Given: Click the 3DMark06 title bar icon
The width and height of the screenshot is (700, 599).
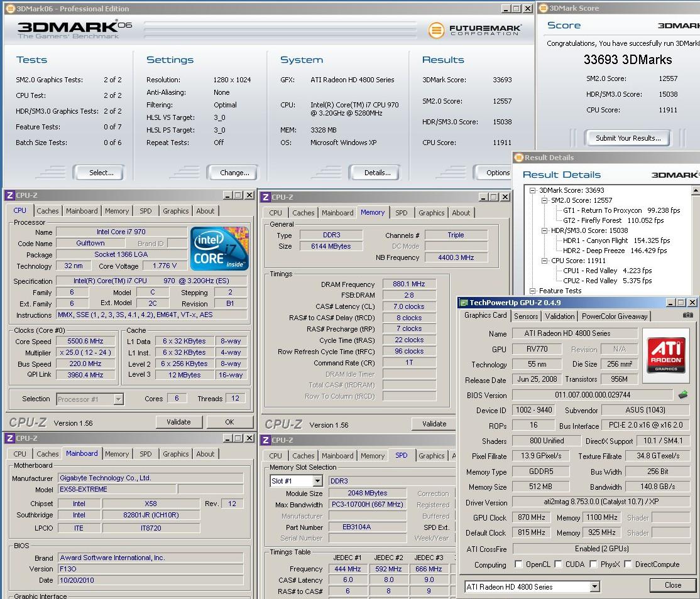Looking at the screenshot, I should pos(10,8).
